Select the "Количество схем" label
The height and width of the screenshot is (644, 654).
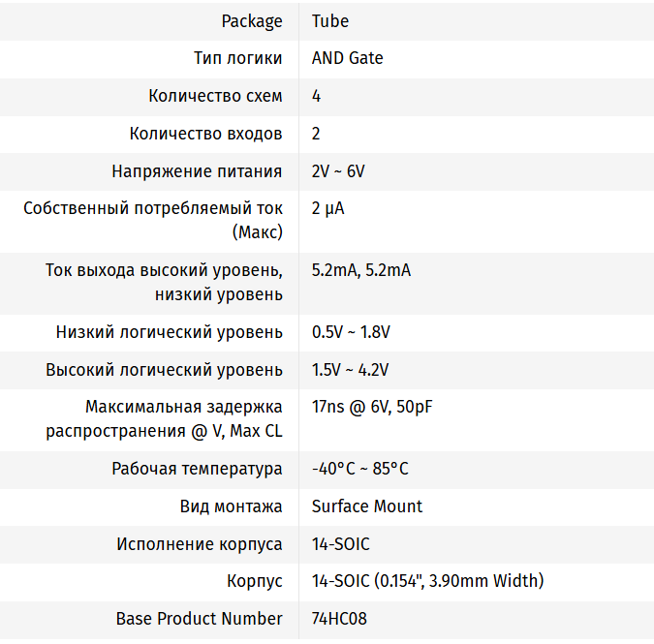click(215, 96)
